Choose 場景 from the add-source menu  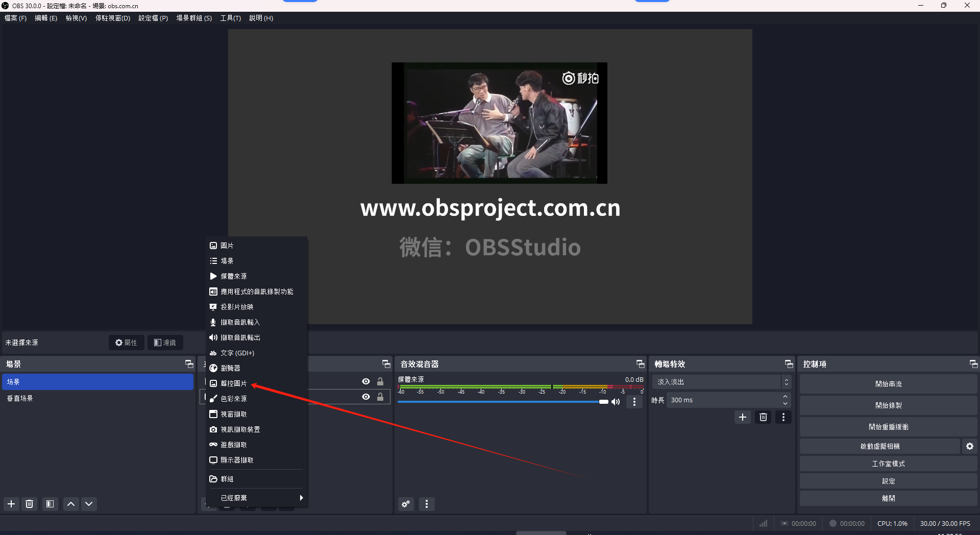pos(256,261)
